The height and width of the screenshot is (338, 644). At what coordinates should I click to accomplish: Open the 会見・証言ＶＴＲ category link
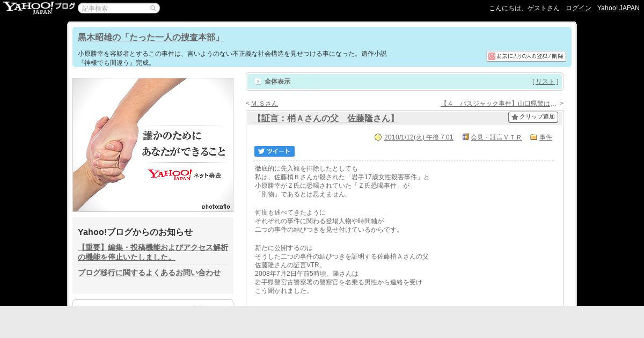pyautogui.click(x=496, y=137)
